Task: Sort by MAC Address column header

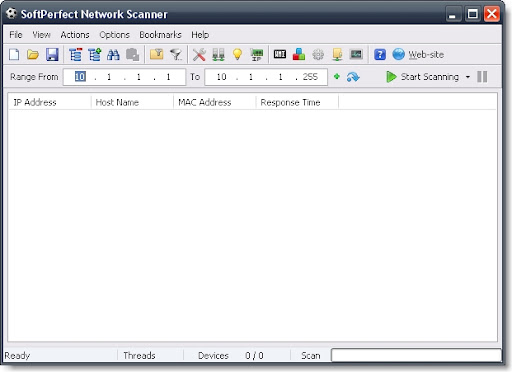Action: click(x=215, y=102)
